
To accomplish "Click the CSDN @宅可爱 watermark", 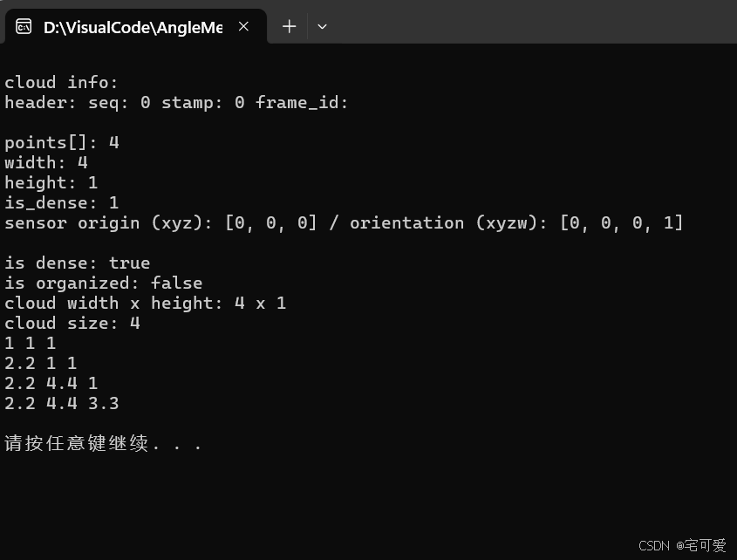I will pos(681,545).
